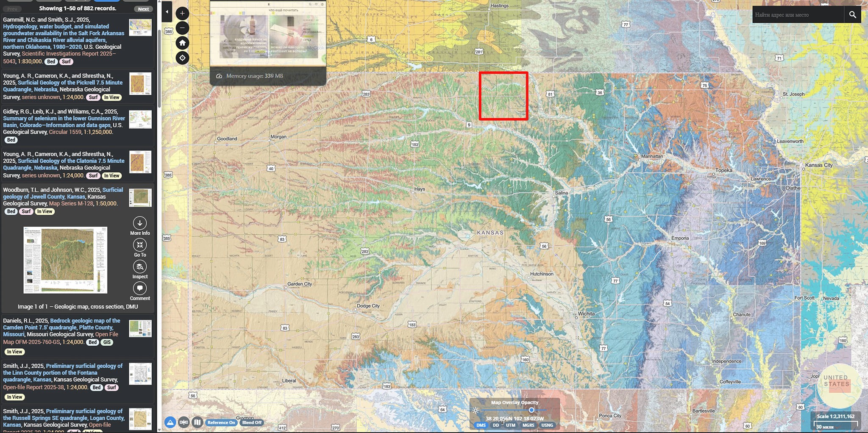Click small thumbnail of Jewell County record
This screenshot has width=868, height=433.
140,198
